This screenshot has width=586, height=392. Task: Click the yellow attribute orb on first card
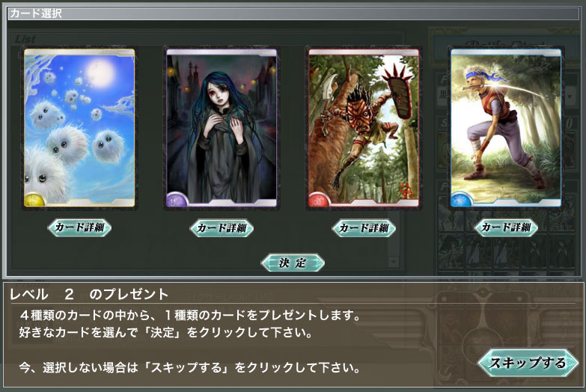(34, 199)
